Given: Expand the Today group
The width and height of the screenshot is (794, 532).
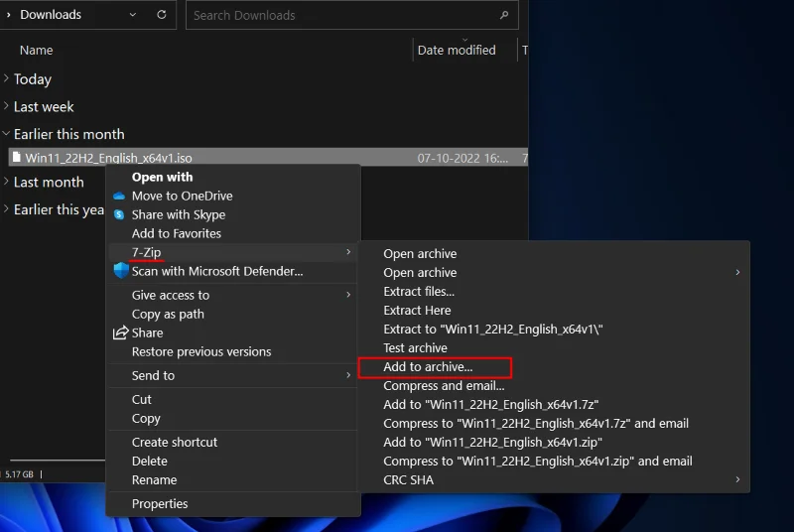Looking at the screenshot, I should 6,78.
